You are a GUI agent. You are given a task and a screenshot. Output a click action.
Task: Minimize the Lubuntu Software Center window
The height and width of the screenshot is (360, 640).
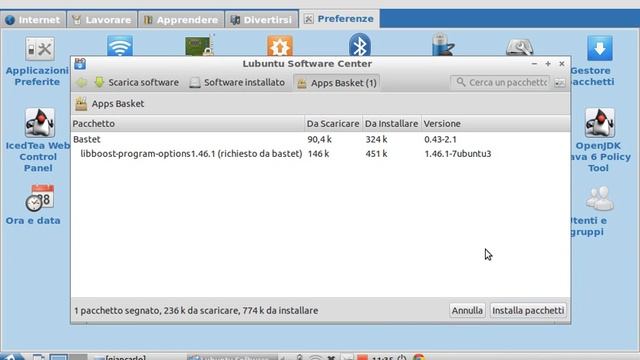pyautogui.click(x=534, y=64)
